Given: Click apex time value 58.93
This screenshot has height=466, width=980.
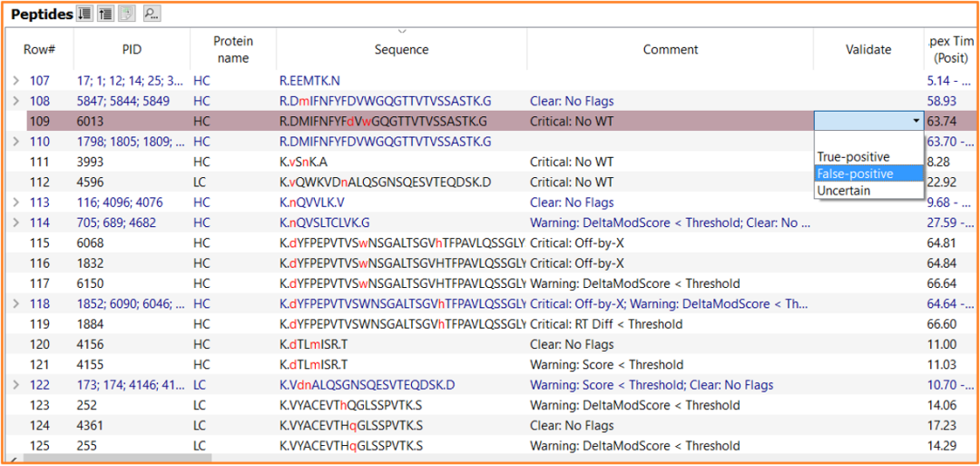Looking at the screenshot, I should coord(941,101).
